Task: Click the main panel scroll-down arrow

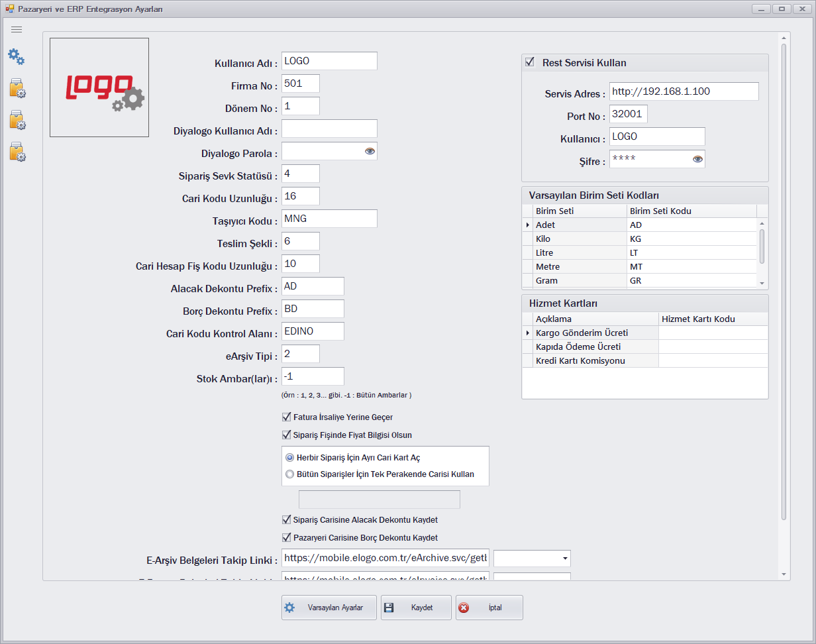Action: 784,574
